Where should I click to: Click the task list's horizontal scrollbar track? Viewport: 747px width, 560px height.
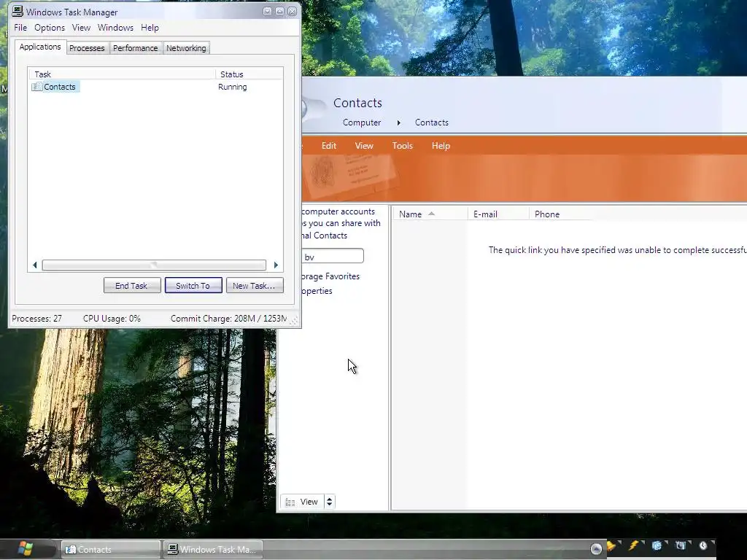tap(154, 265)
